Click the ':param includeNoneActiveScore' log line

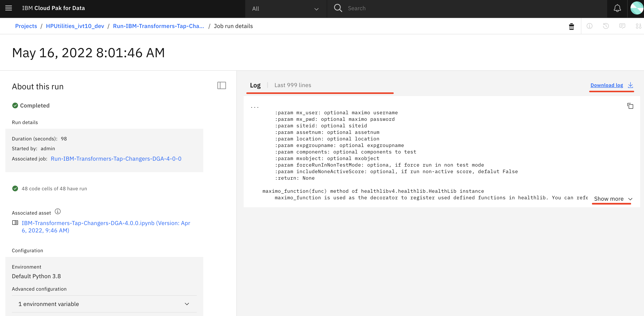[x=396, y=172]
